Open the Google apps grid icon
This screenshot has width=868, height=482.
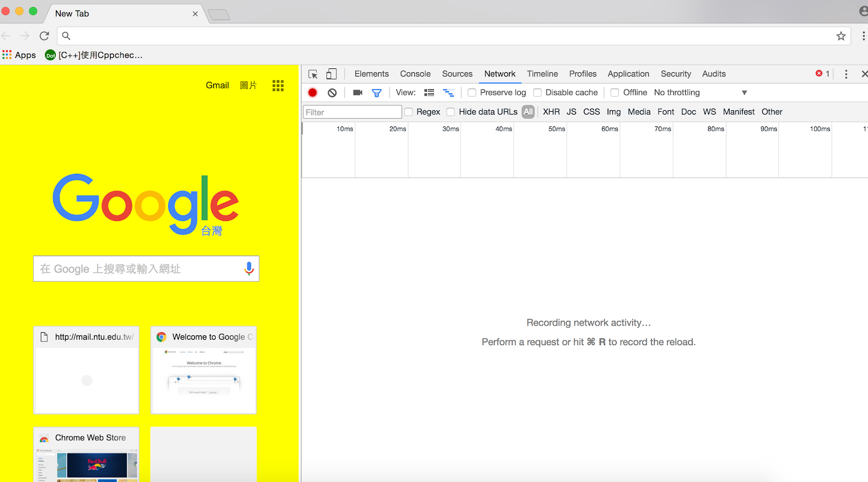[x=278, y=86]
